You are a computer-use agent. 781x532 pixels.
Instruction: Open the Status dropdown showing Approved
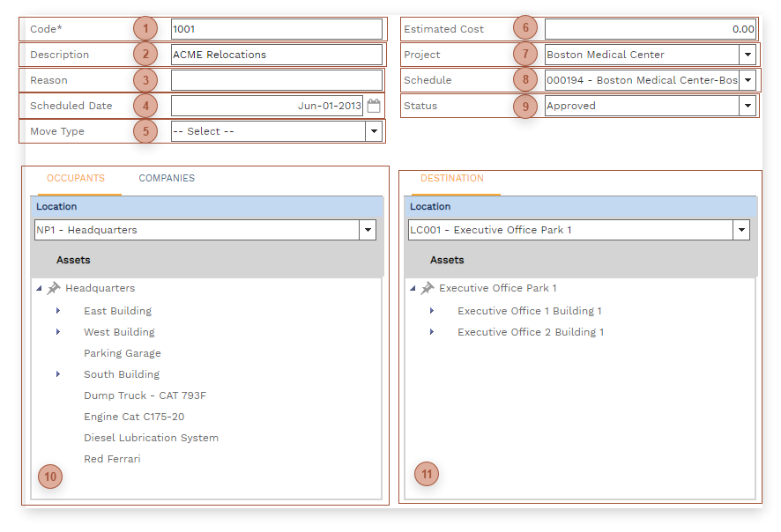pos(748,106)
